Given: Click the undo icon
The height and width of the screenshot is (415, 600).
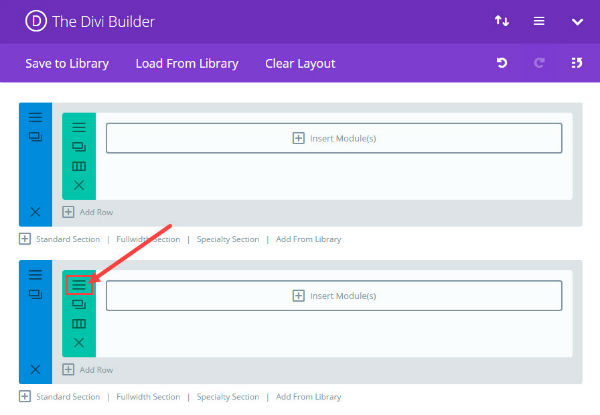Looking at the screenshot, I should coord(502,63).
